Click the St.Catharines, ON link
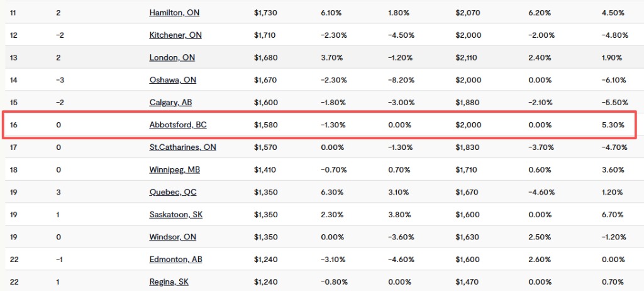The height and width of the screenshot is (291, 644). (182, 147)
